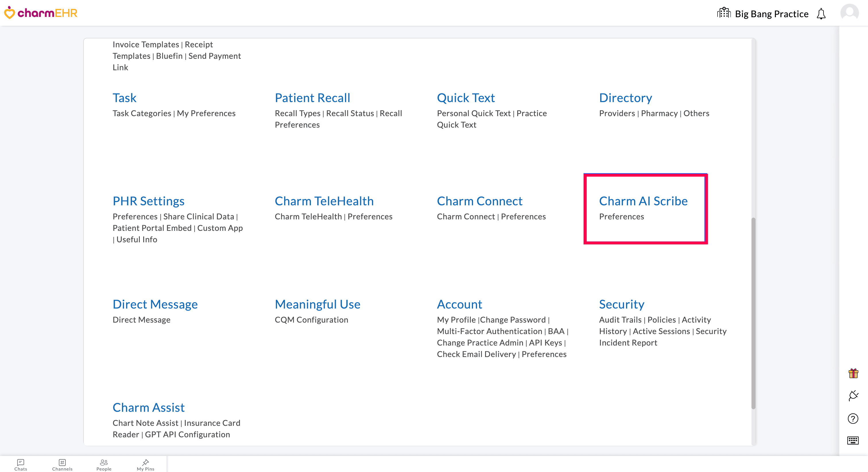868x472 pixels.
Task: Open the My Pins tab
Action: [x=146, y=465]
